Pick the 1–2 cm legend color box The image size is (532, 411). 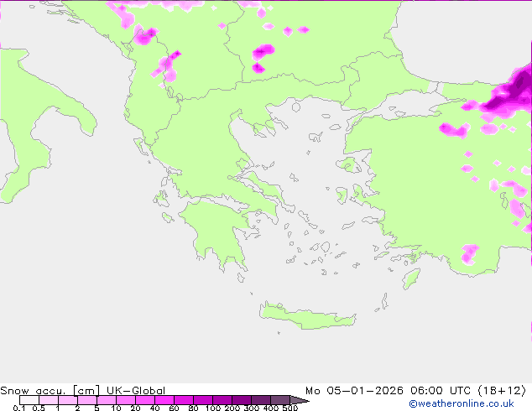[x=68, y=400]
